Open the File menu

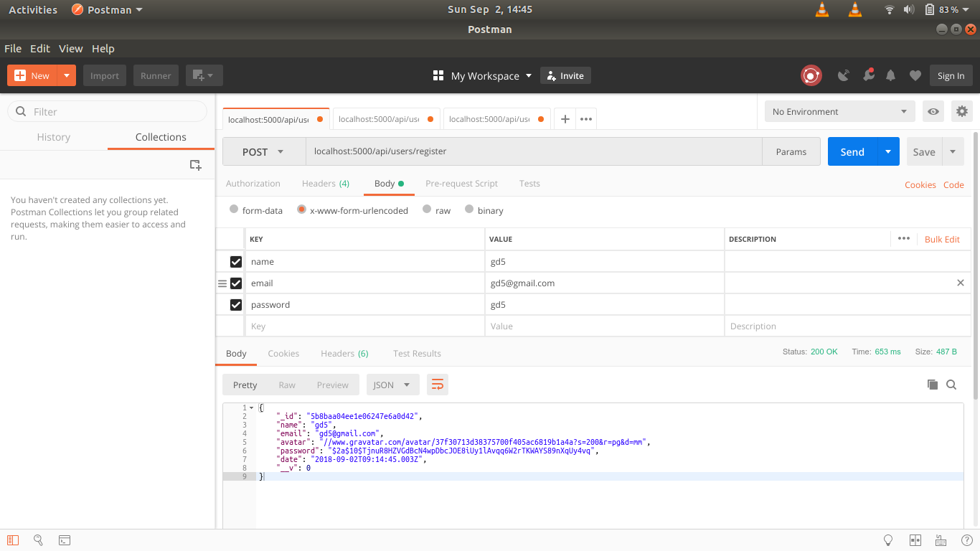point(13,48)
